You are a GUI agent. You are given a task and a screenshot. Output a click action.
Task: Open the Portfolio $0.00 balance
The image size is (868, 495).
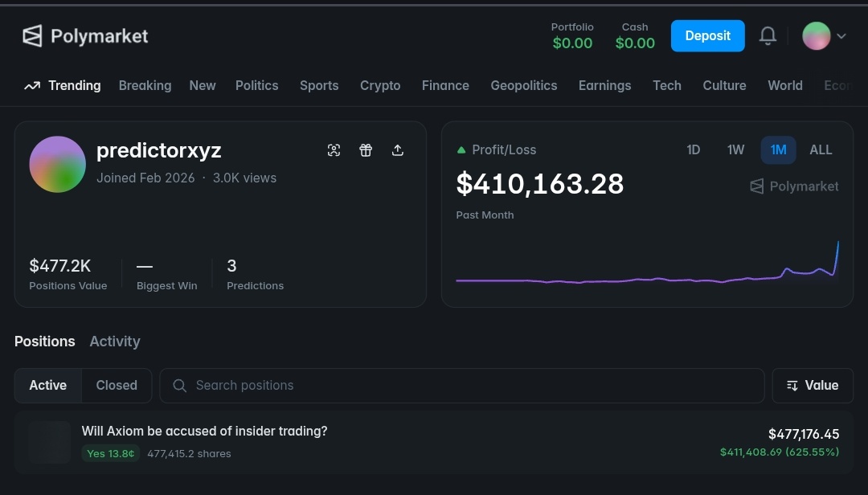(x=572, y=36)
